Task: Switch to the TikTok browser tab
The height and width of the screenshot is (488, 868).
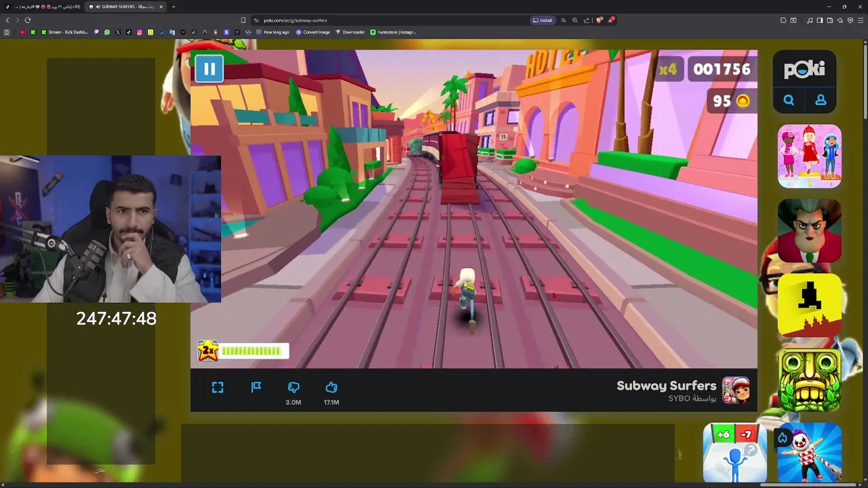Action: coord(44,7)
